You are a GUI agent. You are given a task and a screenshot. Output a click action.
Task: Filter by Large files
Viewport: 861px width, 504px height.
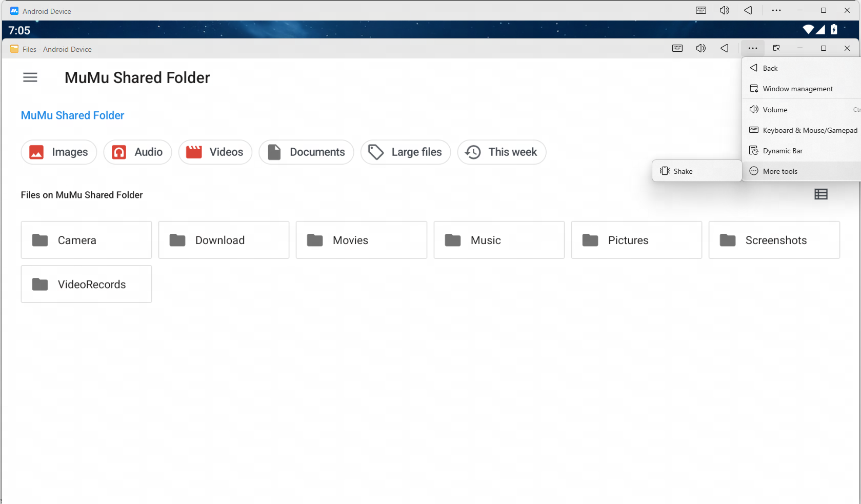pos(406,152)
